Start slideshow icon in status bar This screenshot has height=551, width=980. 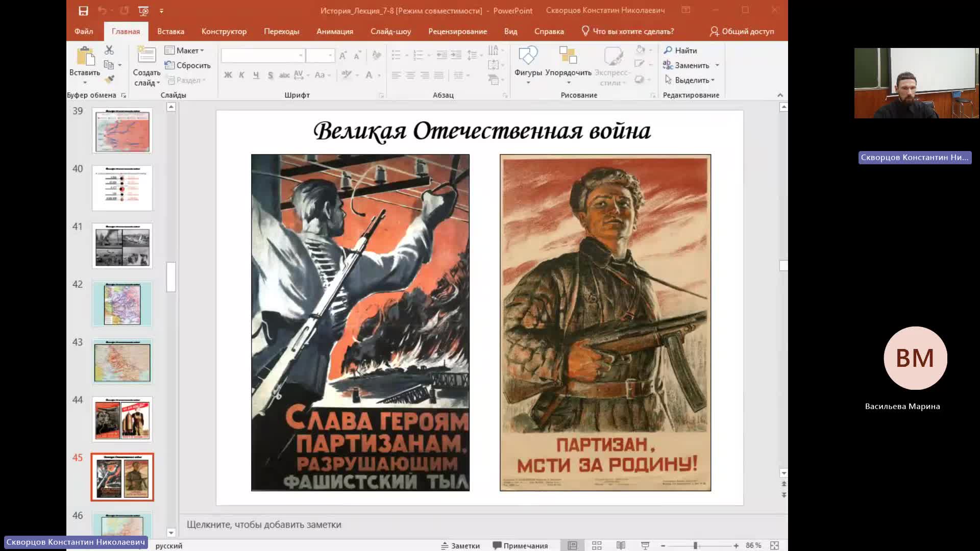(645, 545)
